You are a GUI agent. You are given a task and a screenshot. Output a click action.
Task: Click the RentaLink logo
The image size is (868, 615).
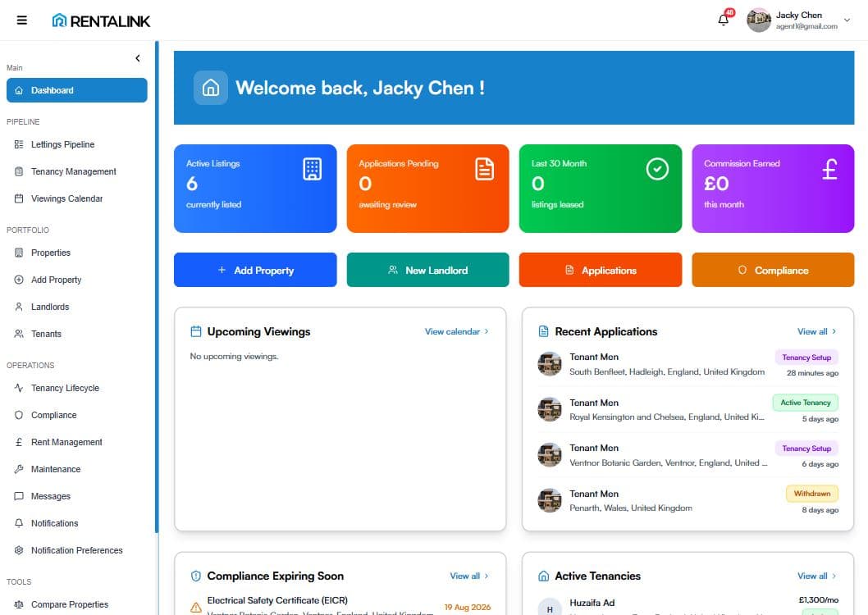(x=101, y=21)
